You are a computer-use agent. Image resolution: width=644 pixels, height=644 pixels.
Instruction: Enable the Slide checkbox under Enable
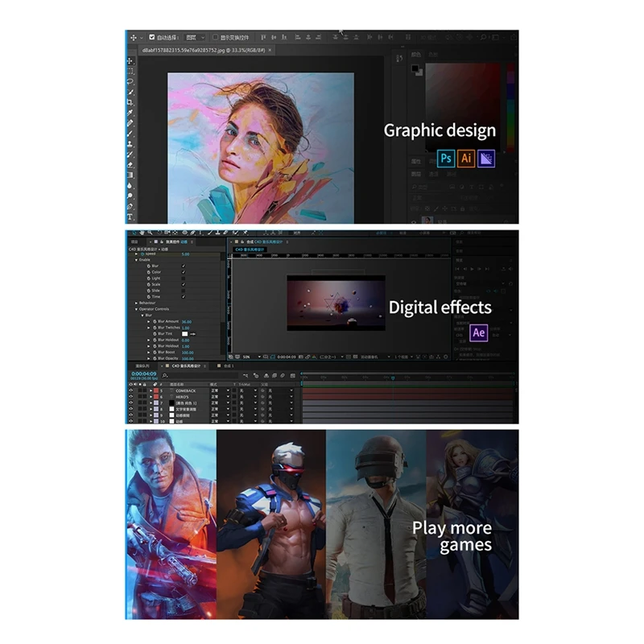pyautogui.click(x=184, y=291)
